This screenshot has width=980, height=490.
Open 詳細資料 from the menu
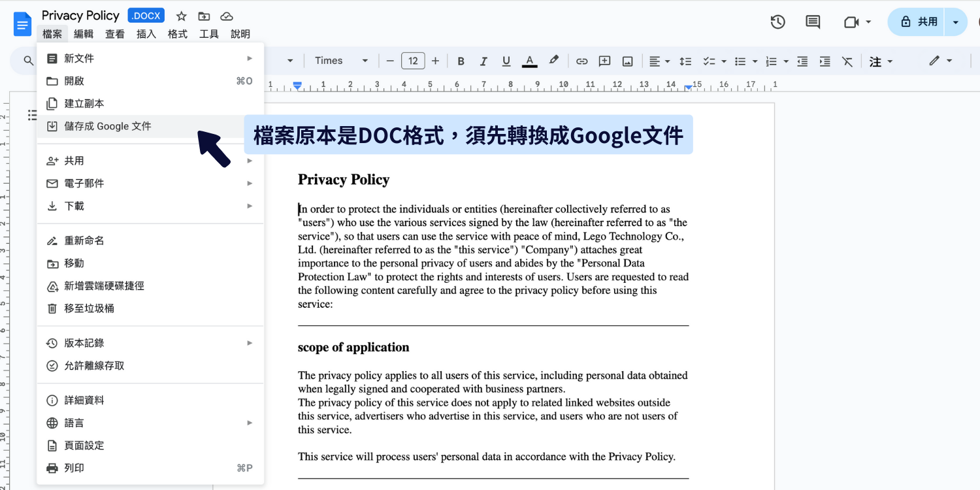[150, 400]
